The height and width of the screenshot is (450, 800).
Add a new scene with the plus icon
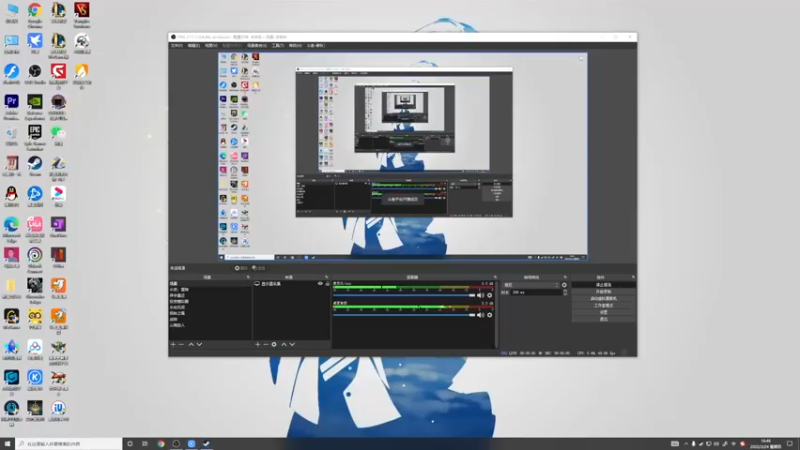[173, 344]
